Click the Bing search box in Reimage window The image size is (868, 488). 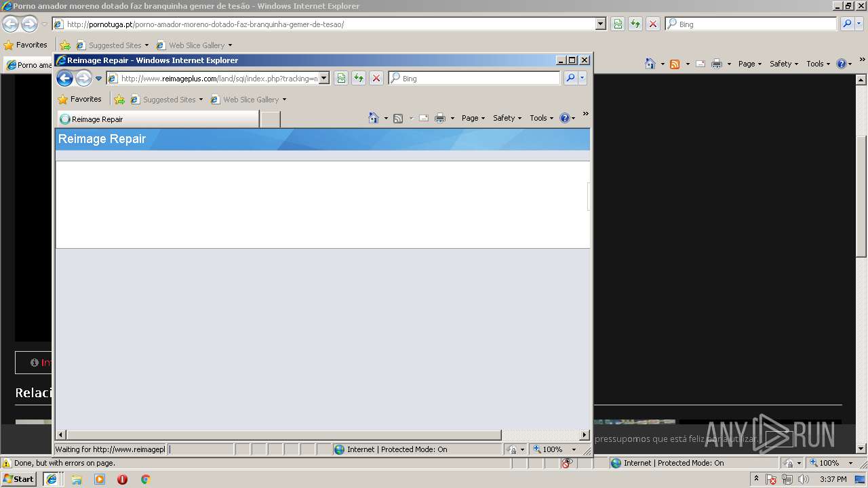pyautogui.click(x=475, y=79)
